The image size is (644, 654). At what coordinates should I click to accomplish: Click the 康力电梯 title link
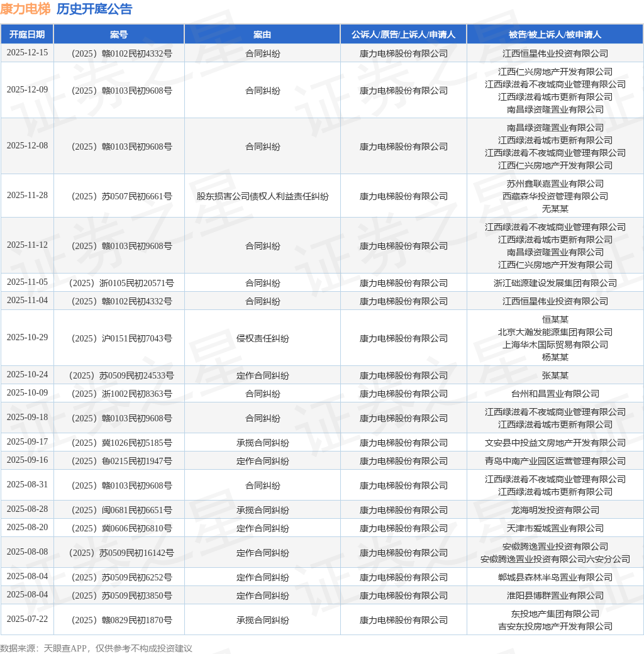tap(25, 9)
